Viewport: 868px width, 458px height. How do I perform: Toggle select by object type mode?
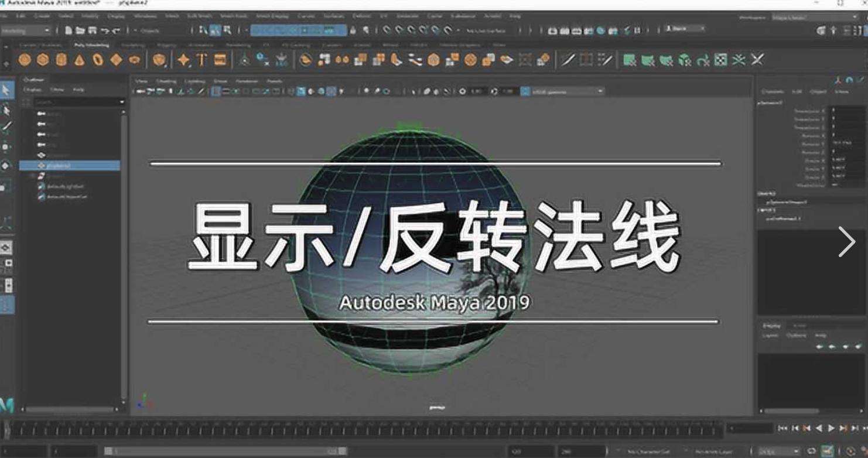(216, 30)
